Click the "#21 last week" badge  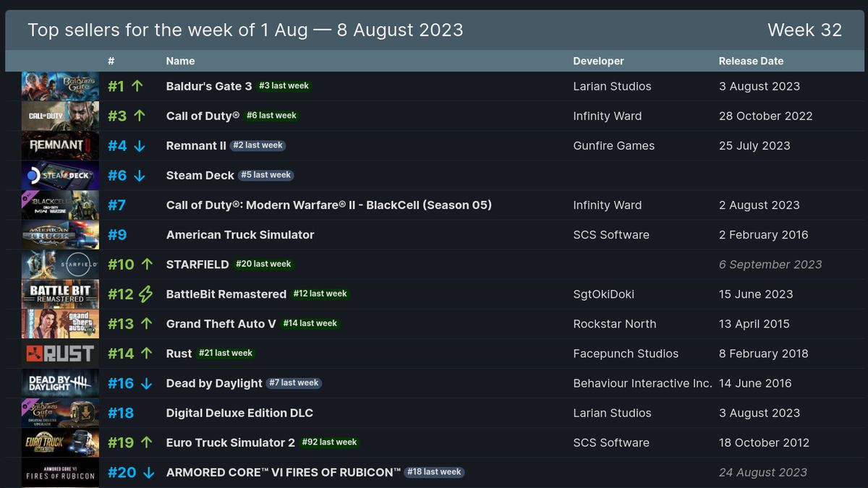click(226, 353)
